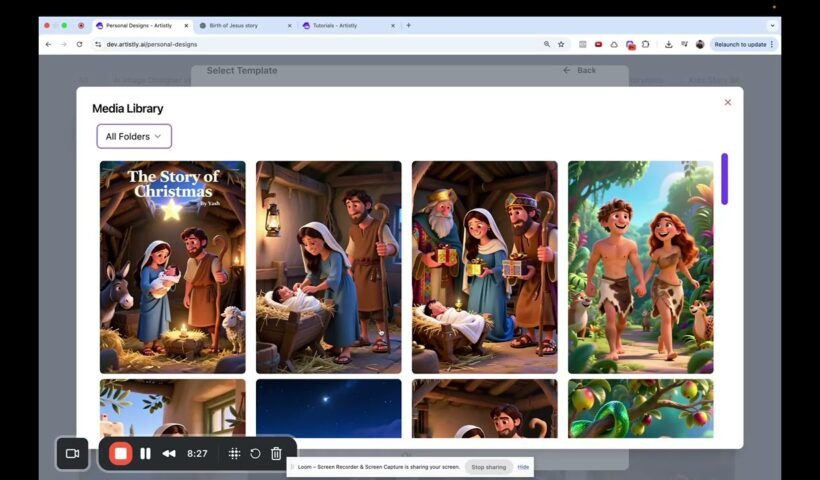Stop the Loom recording
820x480 pixels.
(120, 453)
